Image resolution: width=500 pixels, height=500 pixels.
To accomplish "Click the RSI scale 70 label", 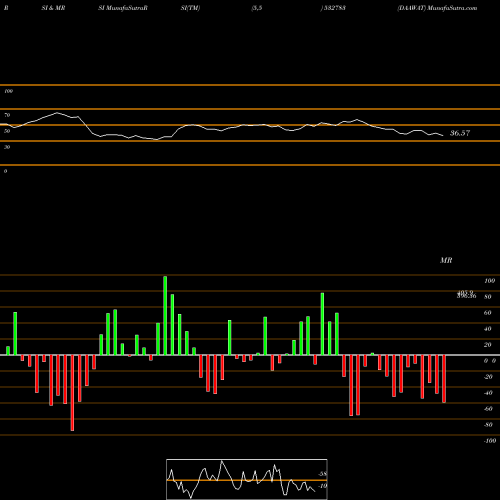I will [7, 115].
